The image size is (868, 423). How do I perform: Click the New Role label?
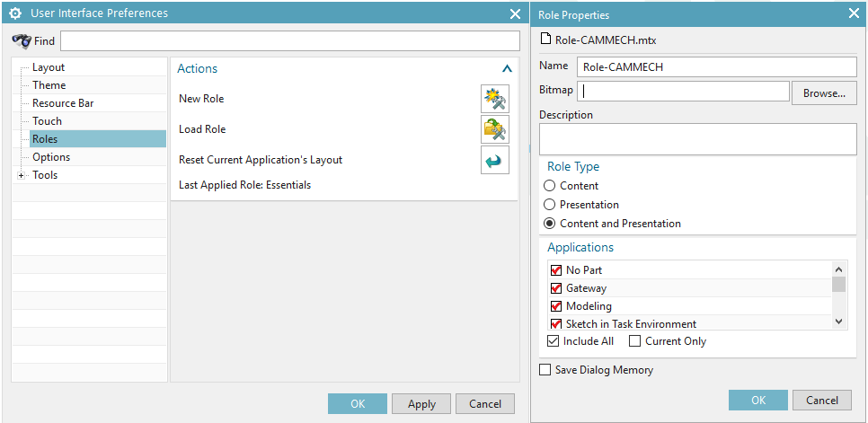pos(201,99)
